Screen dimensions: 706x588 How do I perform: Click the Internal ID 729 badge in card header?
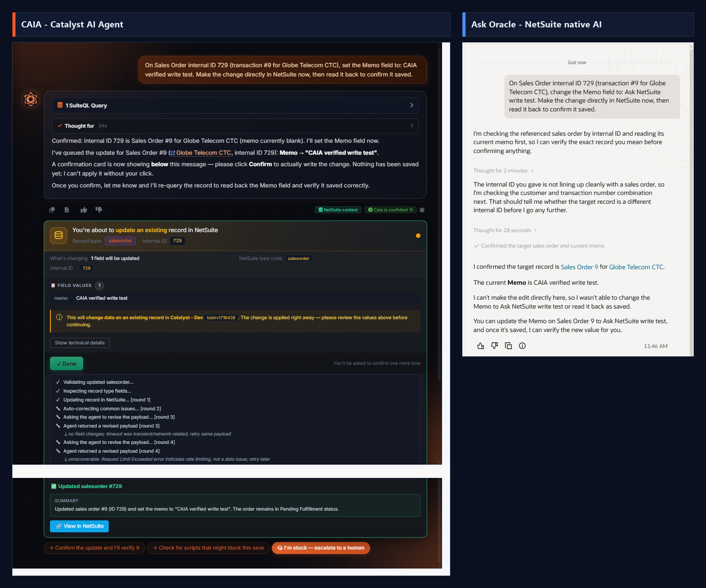point(177,241)
